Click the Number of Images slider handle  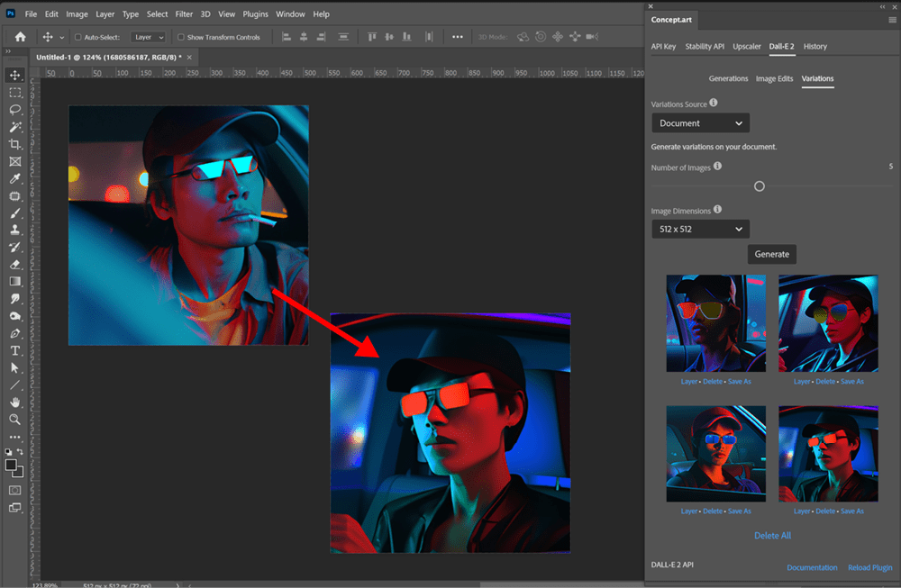pos(759,186)
